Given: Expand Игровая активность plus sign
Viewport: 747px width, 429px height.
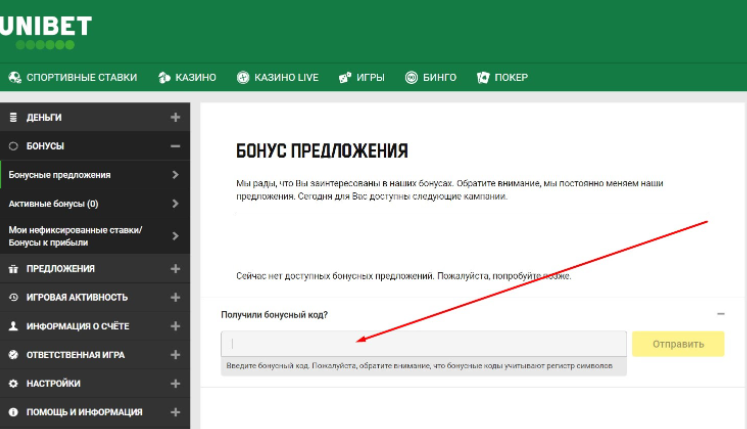Looking at the screenshot, I should (175, 297).
